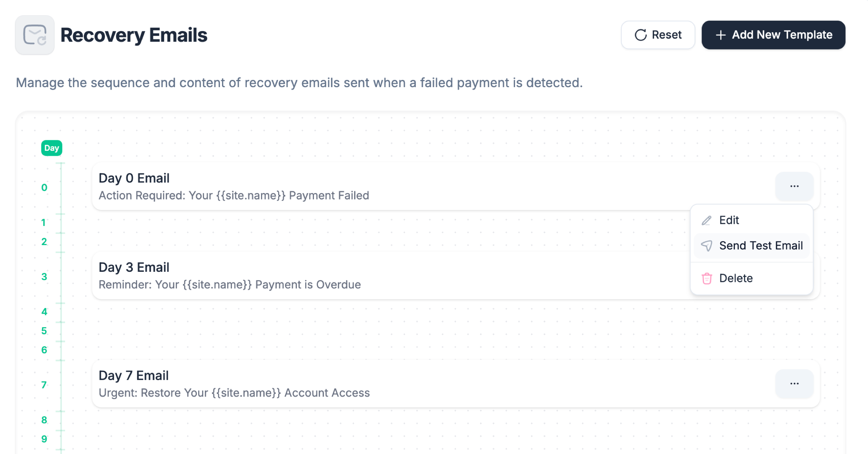Click the Reset circular arrow icon

[641, 35]
